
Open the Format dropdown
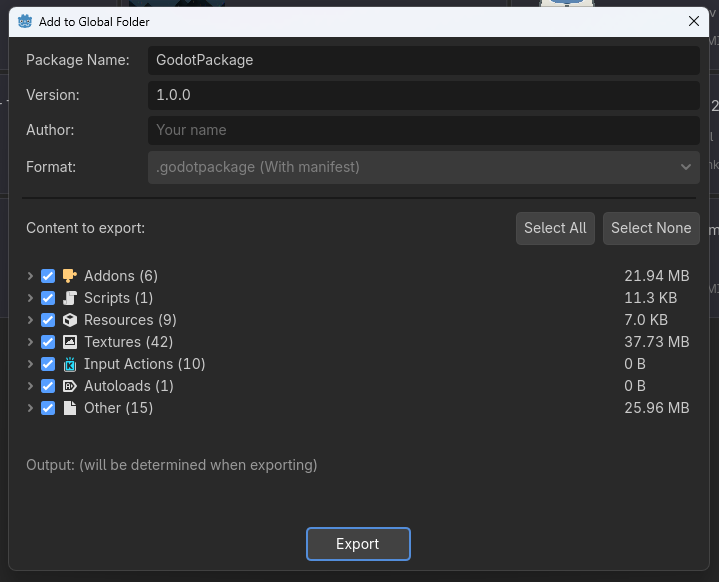click(x=424, y=167)
